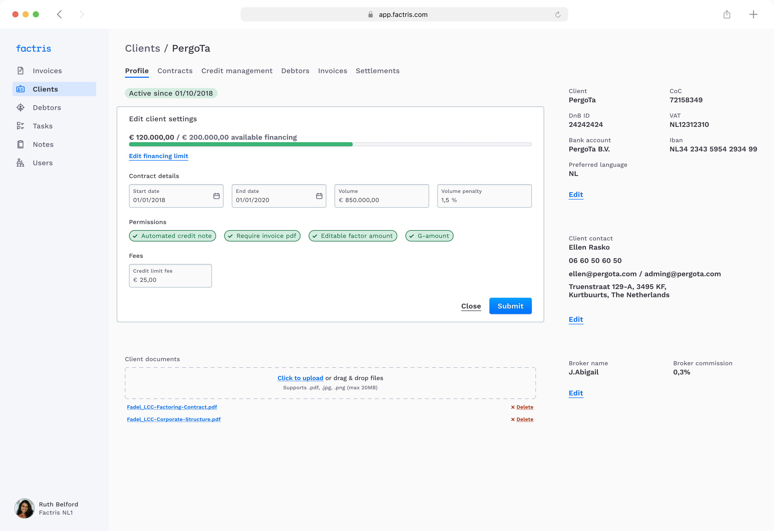Click the Debtors target icon in sidebar

20,107
